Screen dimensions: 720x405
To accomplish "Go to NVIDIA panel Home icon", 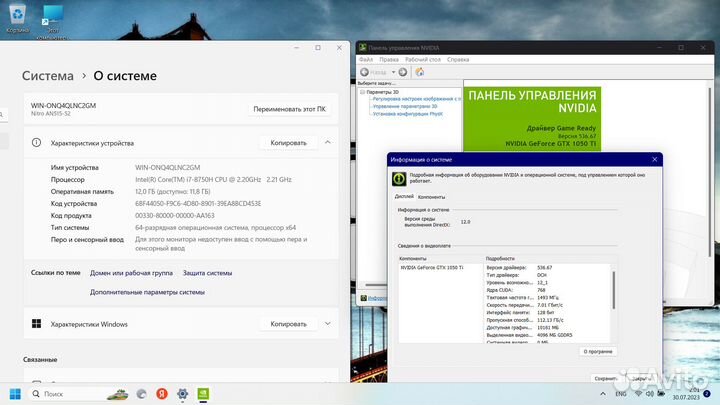I will tap(420, 72).
